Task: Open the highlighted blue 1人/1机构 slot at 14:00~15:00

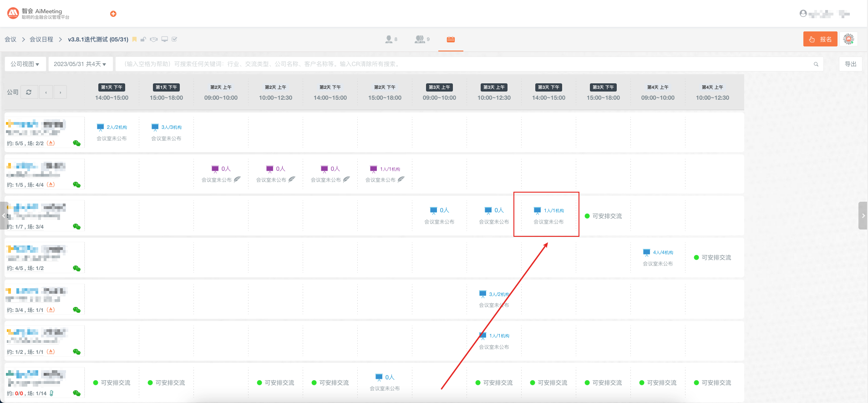Action: [548, 215]
